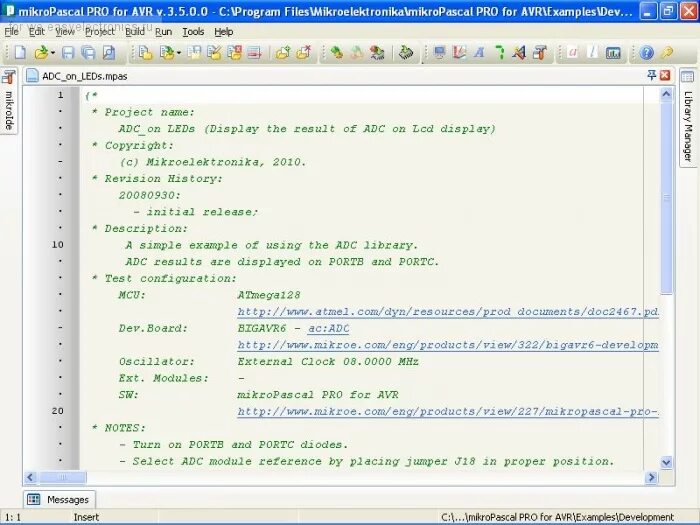Screen dimensions: 700x525
Task: Click vertical scrollbar up arrow
Action: (666, 94)
